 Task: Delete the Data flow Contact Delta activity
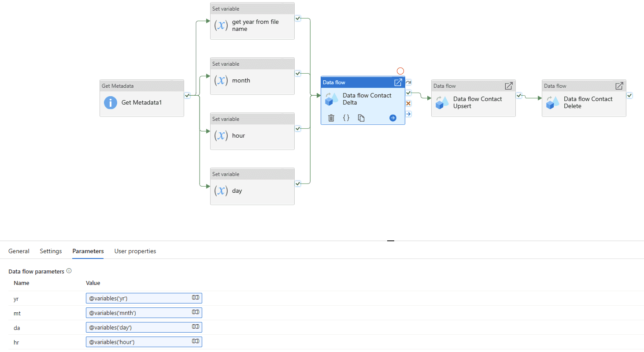click(x=331, y=118)
